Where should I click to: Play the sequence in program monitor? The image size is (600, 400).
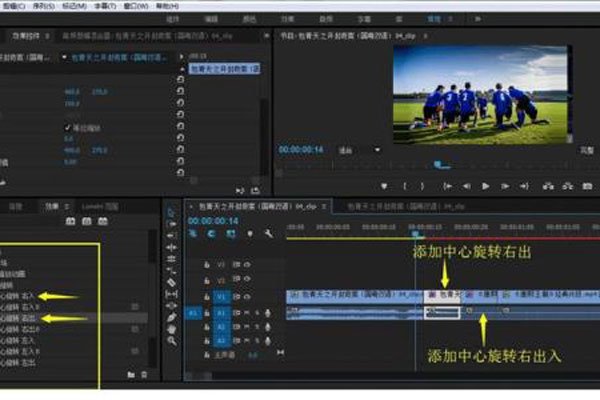[486, 185]
